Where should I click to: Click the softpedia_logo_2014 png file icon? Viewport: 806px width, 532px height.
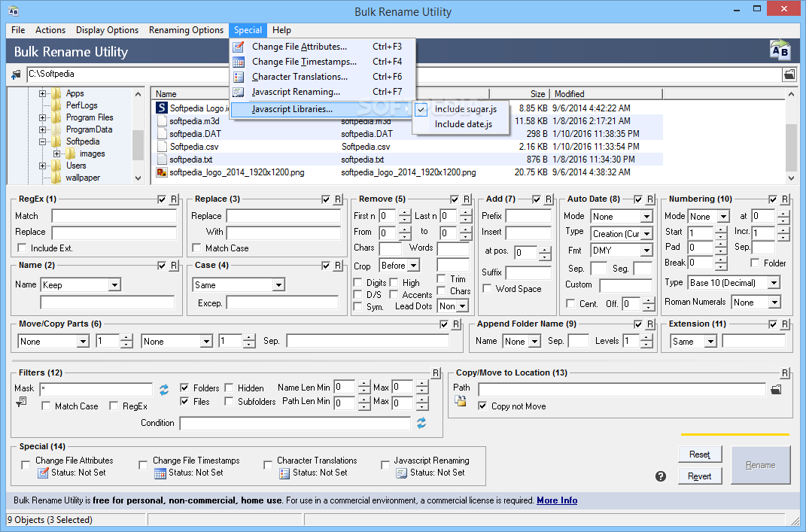coord(162,172)
